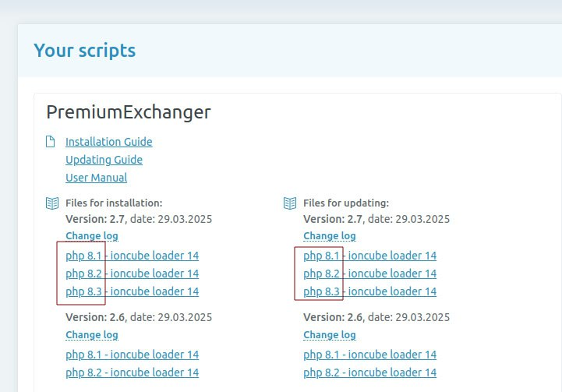Download installation 2.7 php 8.1 ioncube file
562x392 pixels.
pyautogui.click(x=132, y=256)
